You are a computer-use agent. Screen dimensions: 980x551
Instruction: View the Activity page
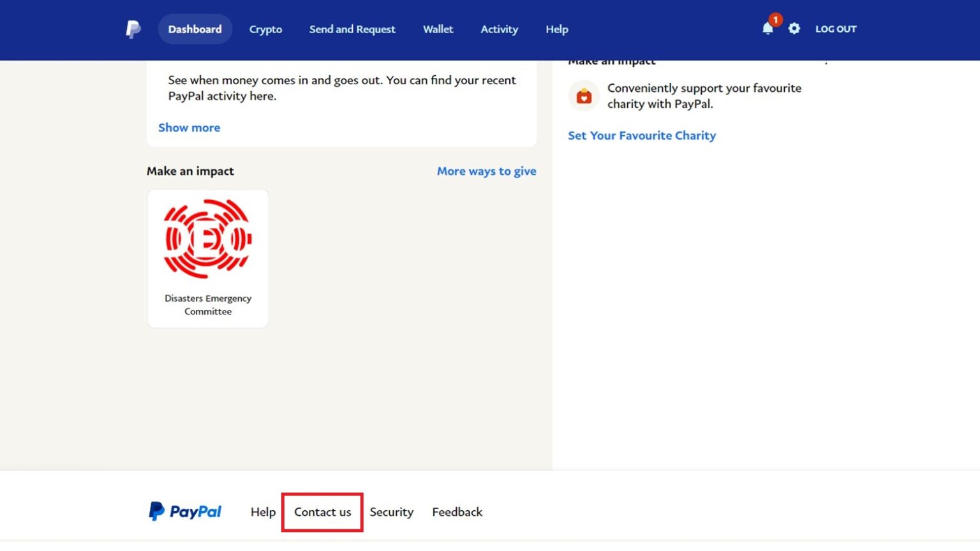tap(499, 29)
